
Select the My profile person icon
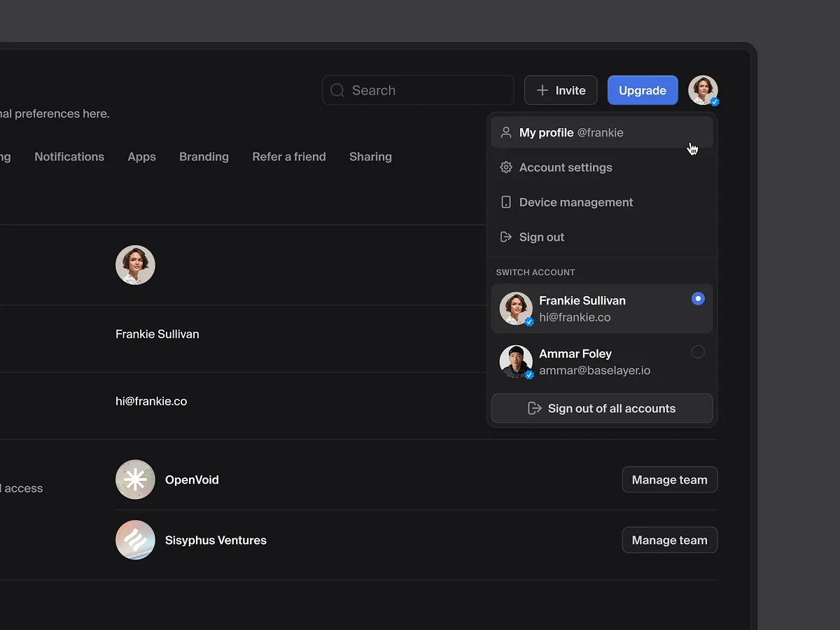tap(505, 132)
